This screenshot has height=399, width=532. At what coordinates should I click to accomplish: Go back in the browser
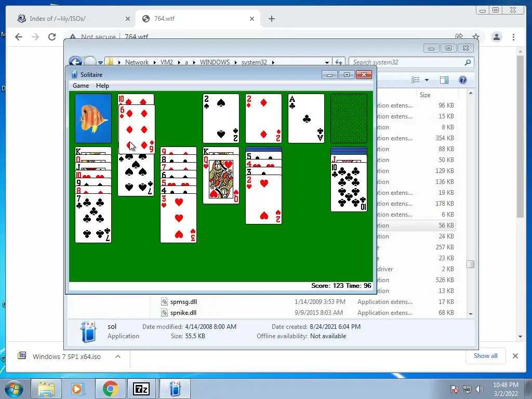(19, 37)
